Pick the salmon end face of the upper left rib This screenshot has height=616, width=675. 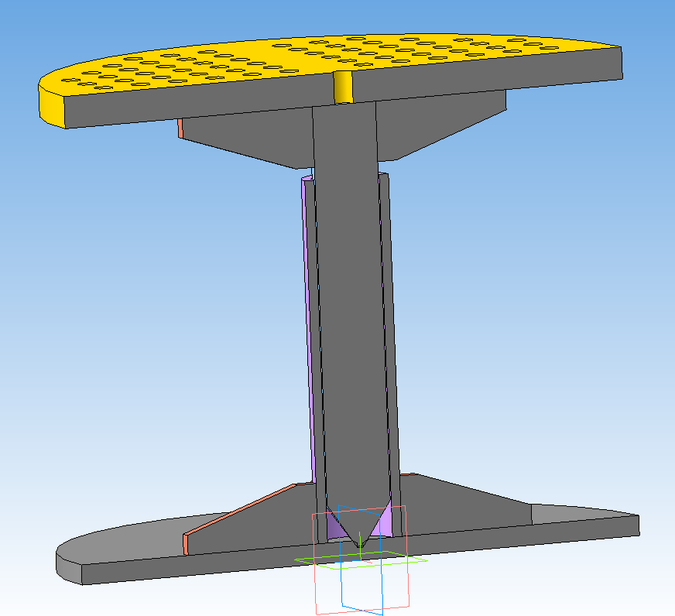(x=180, y=128)
